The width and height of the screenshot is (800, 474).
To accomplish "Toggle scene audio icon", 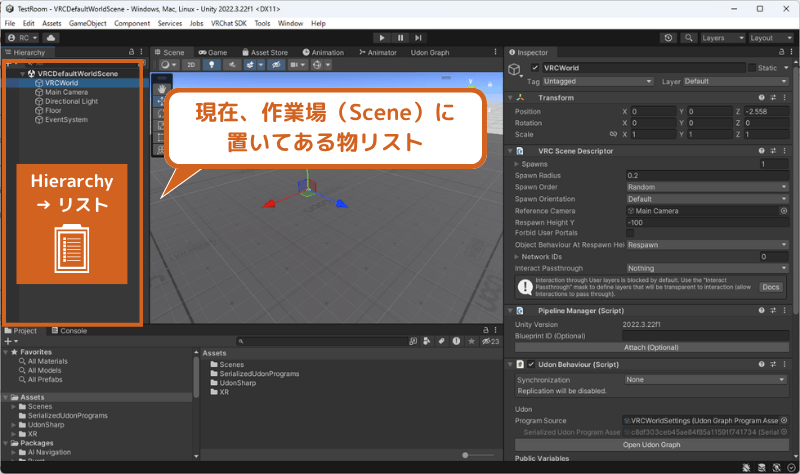I will click(x=232, y=65).
